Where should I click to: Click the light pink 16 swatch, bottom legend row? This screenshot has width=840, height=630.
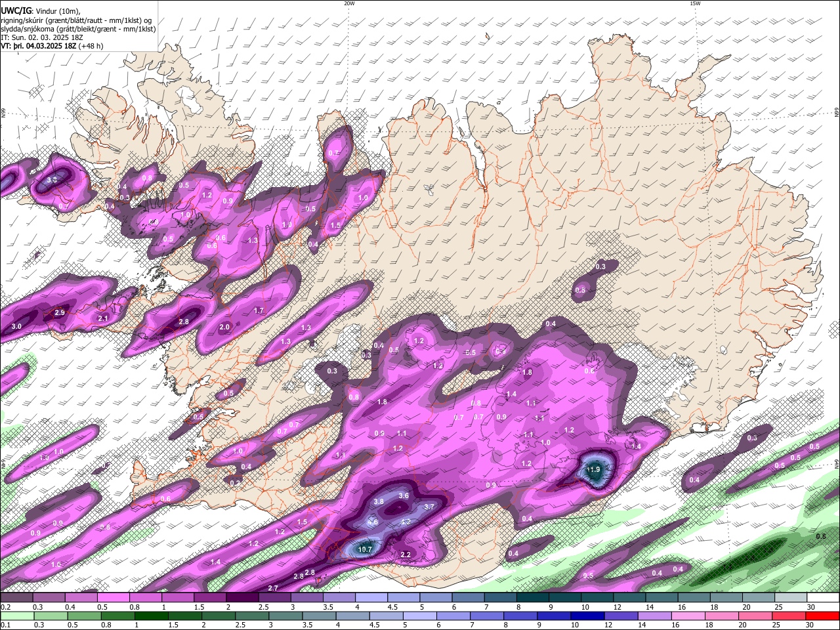point(688,616)
